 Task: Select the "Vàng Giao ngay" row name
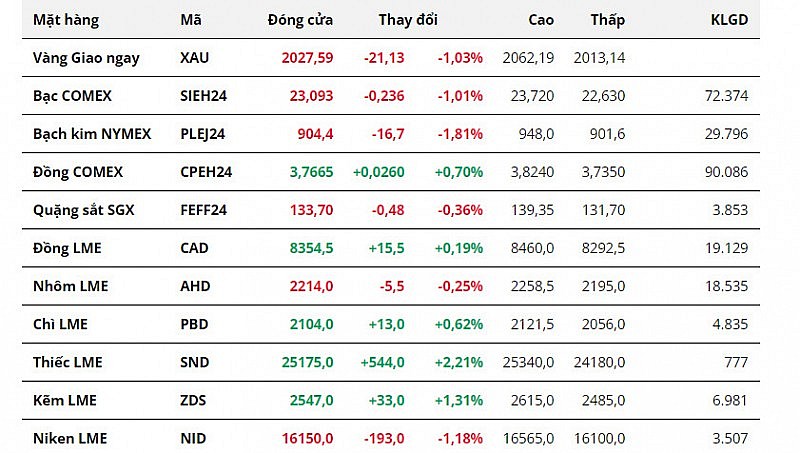86,58
